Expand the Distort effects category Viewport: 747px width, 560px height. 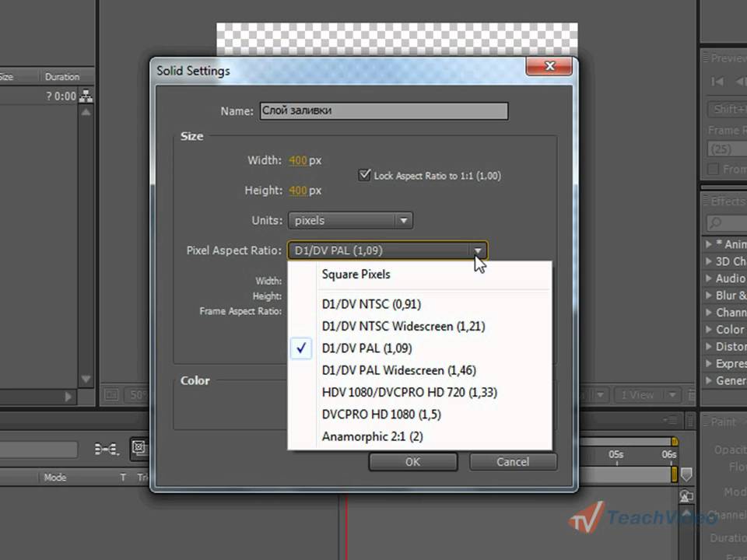pos(709,346)
